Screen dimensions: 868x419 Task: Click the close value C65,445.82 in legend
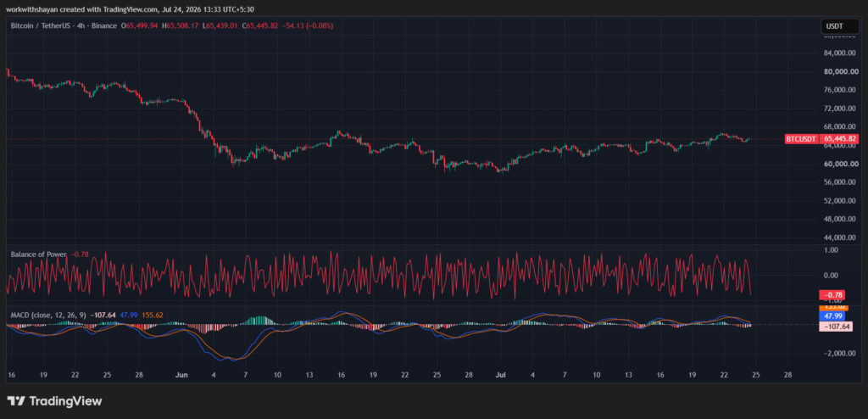261,25
